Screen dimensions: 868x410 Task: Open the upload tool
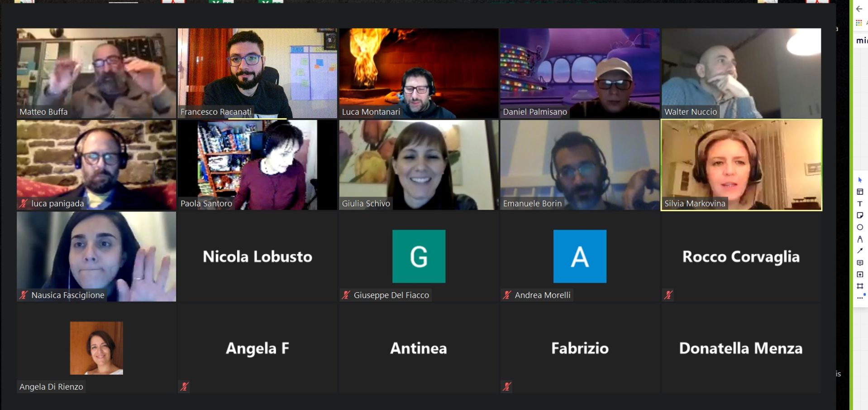click(x=860, y=274)
